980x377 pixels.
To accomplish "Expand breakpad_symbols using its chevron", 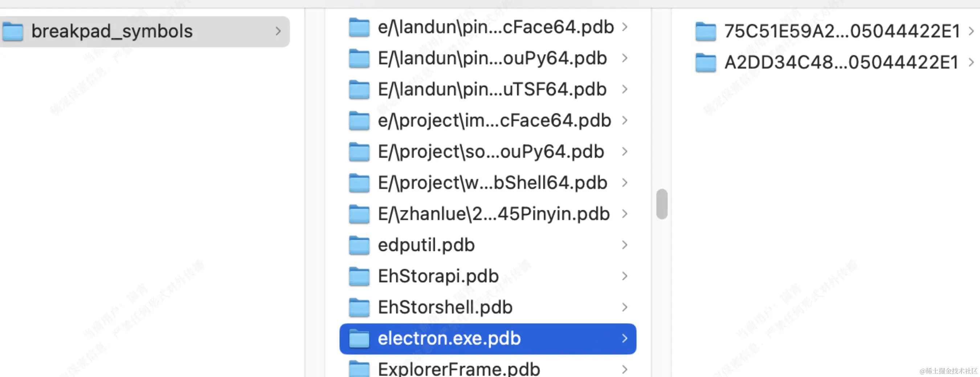I will tap(278, 31).
